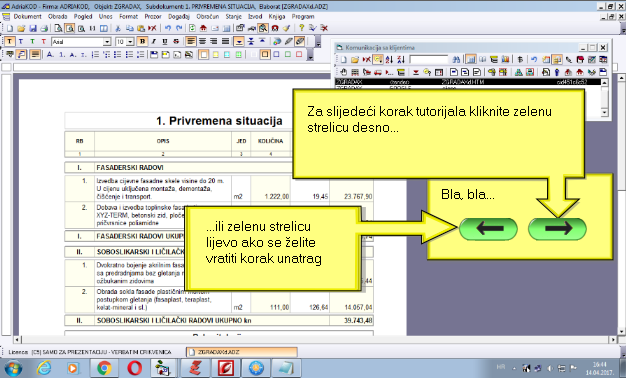The width and height of the screenshot is (626, 378).
Task: Save the document using floppy disk icon
Action: (33, 28)
